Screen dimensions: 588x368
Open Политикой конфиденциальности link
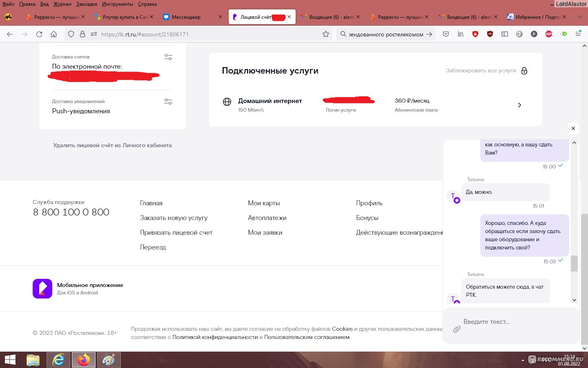pos(215,337)
